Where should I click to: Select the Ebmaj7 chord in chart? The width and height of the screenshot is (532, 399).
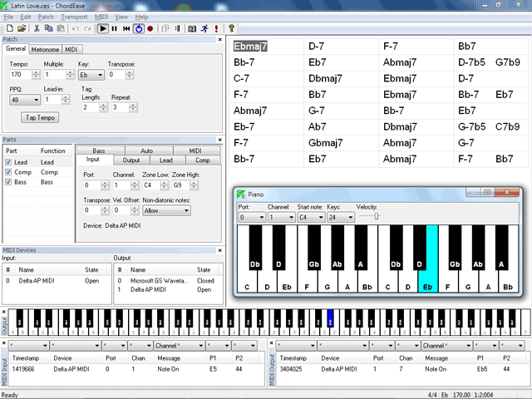[x=250, y=47]
